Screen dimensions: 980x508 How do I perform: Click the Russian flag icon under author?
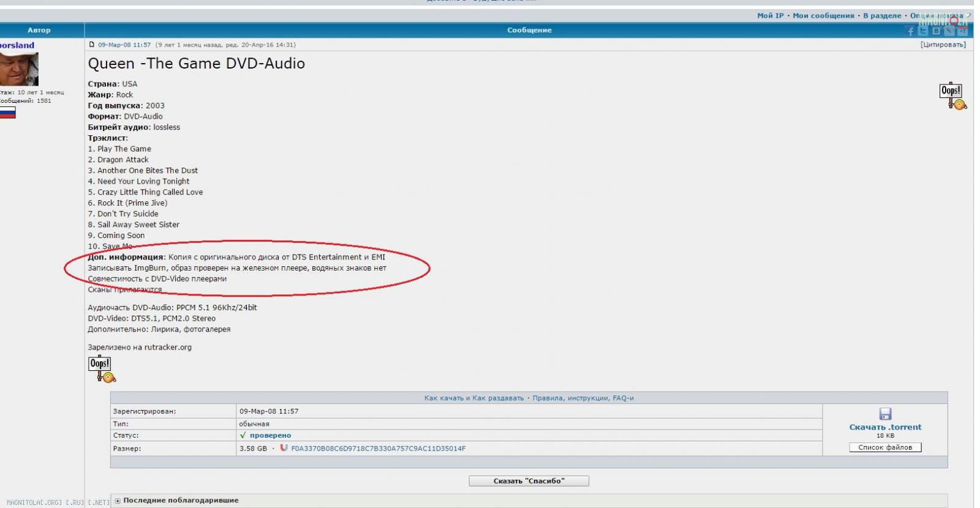pyautogui.click(x=7, y=113)
